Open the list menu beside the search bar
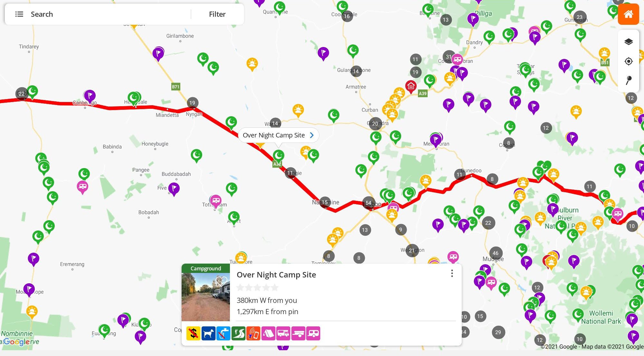Image resolution: width=644 pixels, height=356 pixels. (19, 14)
